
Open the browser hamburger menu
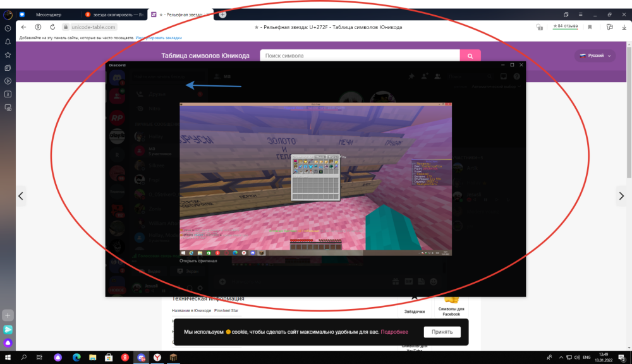pos(580,15)
